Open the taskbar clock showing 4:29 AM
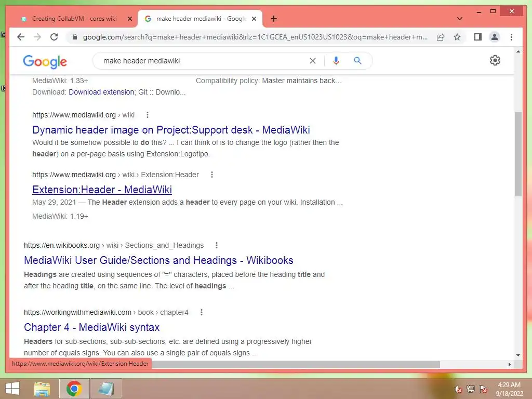 point(509,389)
